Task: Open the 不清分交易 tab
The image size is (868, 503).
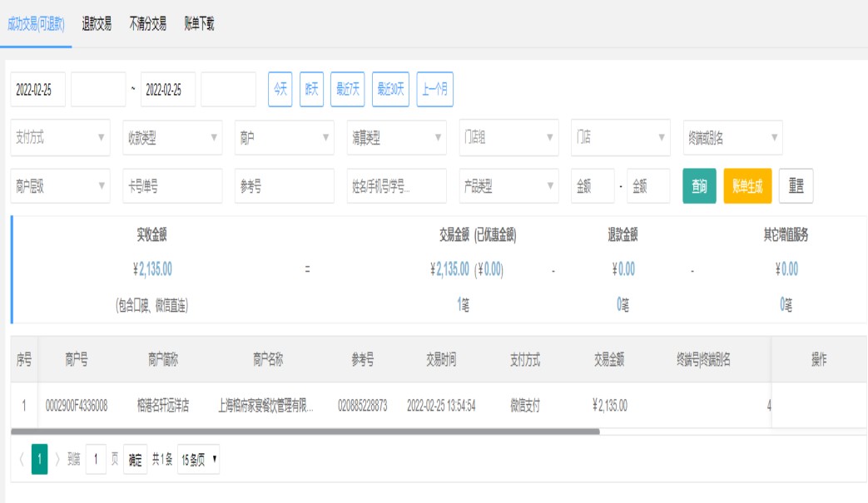Action: point(147,24)
